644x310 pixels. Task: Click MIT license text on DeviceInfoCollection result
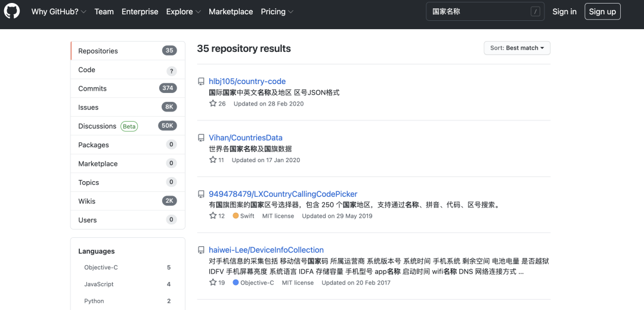(x=298, y=283)
